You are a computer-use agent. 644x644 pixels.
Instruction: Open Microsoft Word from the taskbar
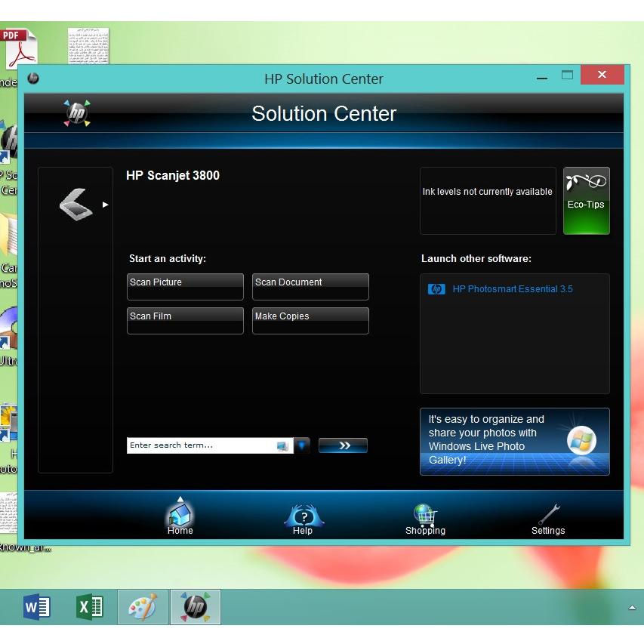37,607
